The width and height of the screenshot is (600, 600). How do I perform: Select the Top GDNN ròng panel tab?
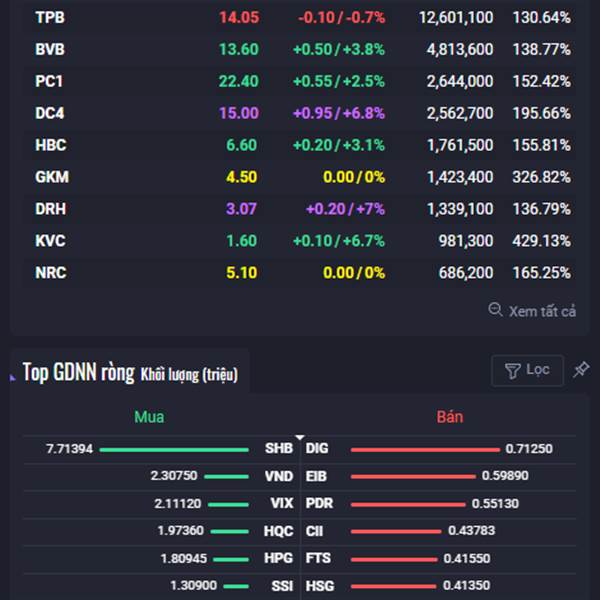pyautogui.click(x=130, y=372)
